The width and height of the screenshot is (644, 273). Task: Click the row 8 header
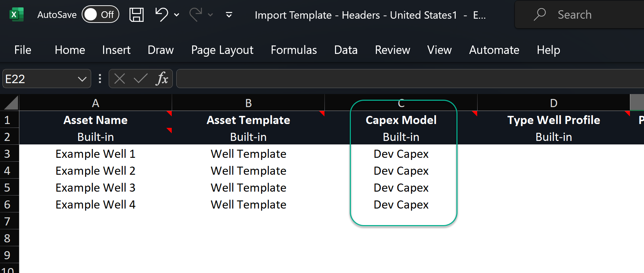click(x=8, y=238)
